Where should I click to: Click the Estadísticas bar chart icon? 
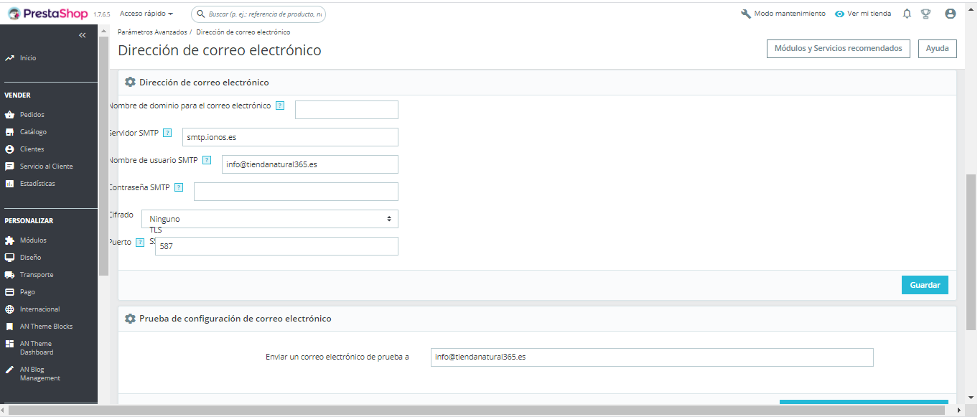(x=9, y=184)
